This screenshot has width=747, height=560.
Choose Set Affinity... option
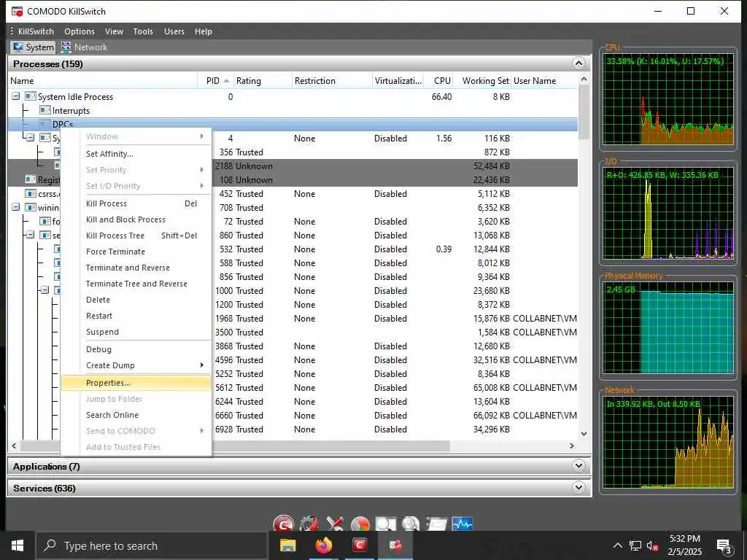click(136, 154)
